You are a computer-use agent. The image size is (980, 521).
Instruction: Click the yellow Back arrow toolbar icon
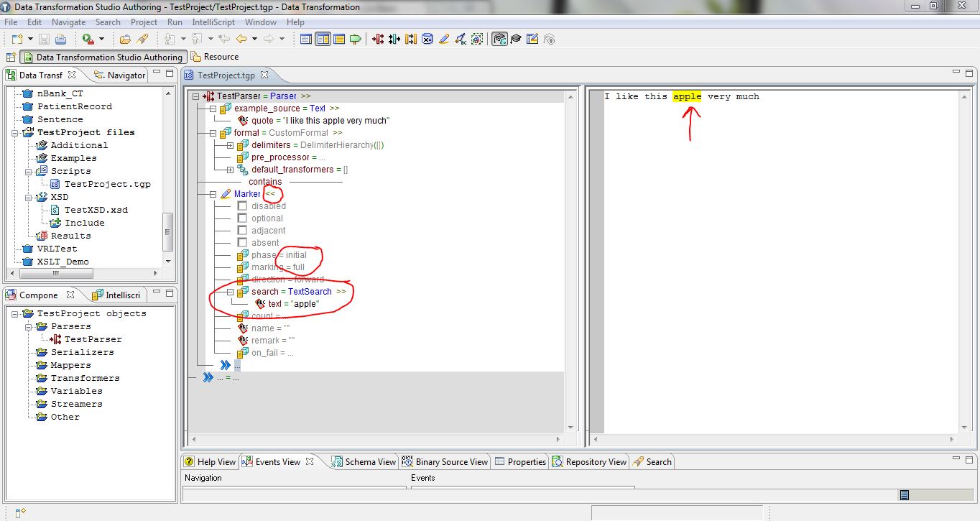pyautogui.click(x=241, y=39)
